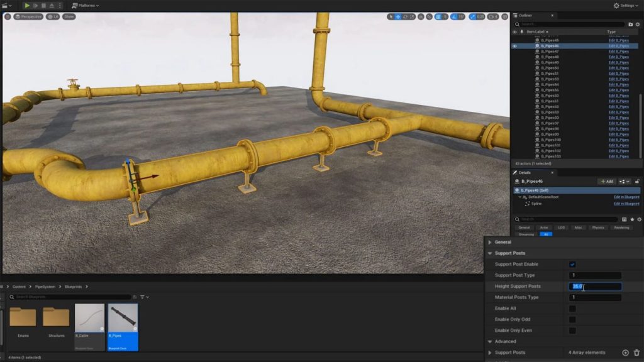The image size is (644, 362).
Task: Click the favorites star icon above Details categories
Action: 632,219
